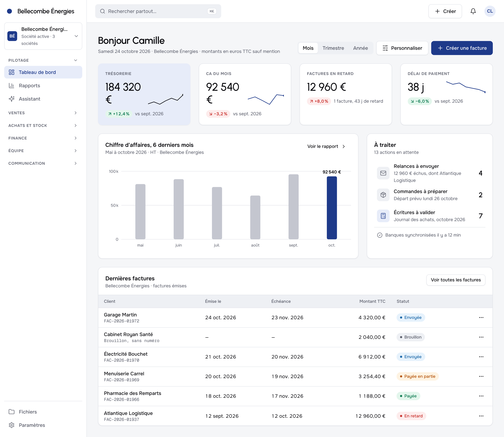
Task: Open the Assistant sparkle icon
Action: (11, 99)
